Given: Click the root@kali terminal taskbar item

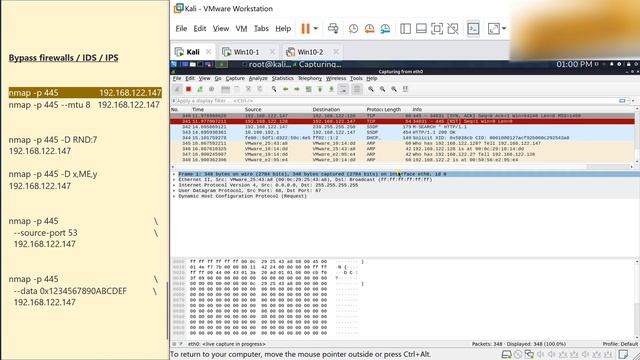Looking at the screenshot, I should tap(267, 64).
